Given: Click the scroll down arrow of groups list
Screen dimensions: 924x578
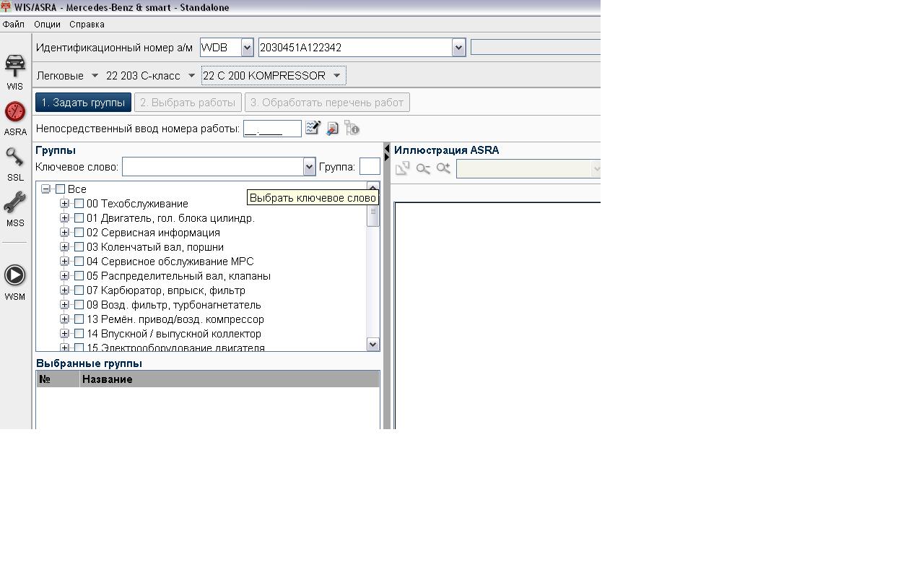Looking at the screenshot, I should pos(373,345).
